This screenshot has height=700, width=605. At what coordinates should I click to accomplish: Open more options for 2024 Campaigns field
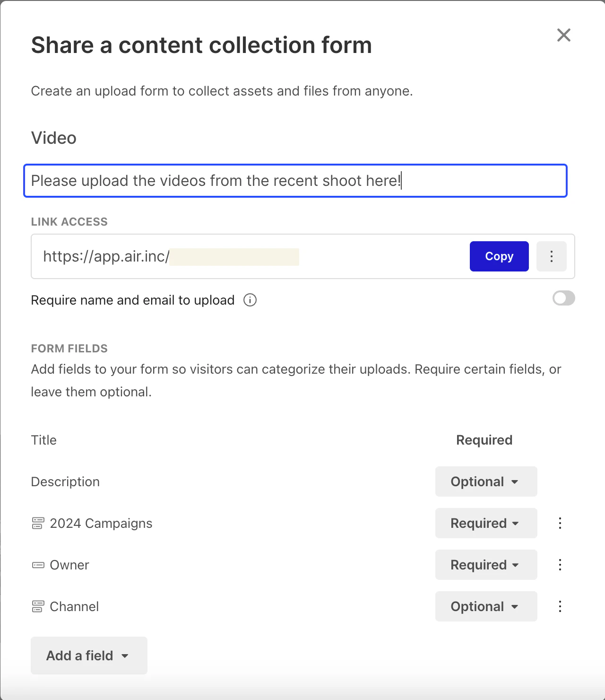(560, 523)
